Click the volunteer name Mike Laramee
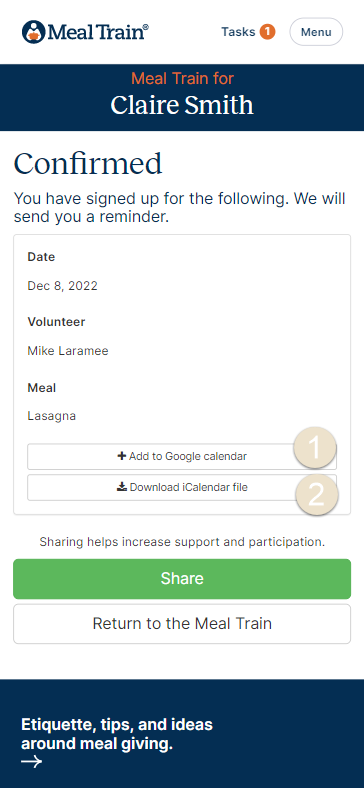 (68, 351)
